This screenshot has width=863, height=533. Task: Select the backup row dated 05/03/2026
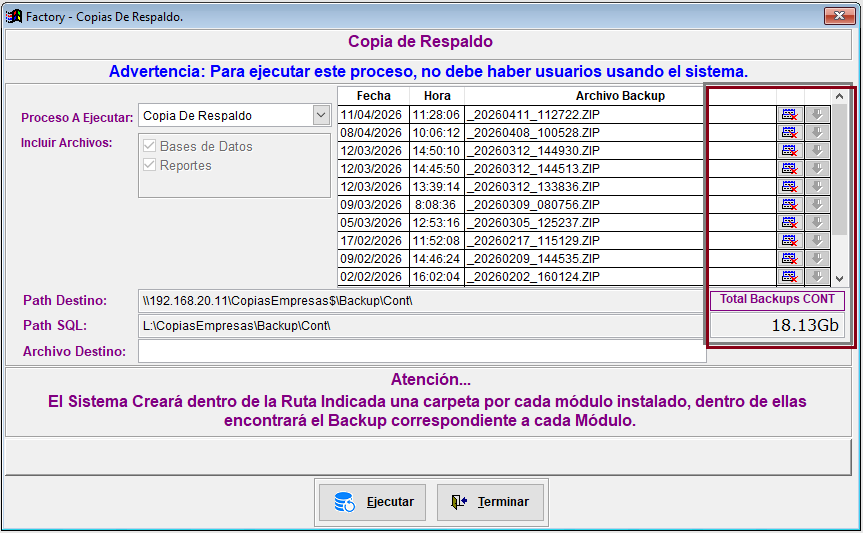520,223
